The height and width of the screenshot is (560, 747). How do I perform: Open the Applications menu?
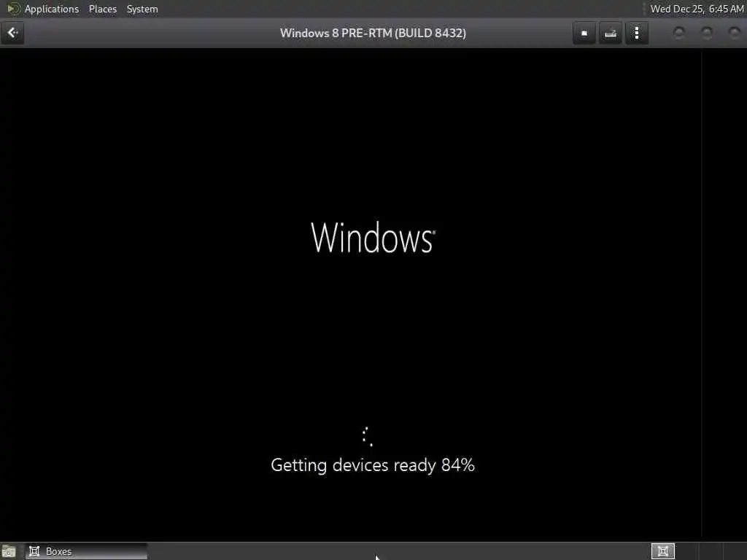(52, 9)
